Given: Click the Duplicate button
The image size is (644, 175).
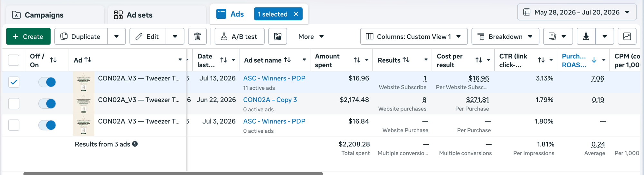Looking at the screenshot, I should 81,36.
